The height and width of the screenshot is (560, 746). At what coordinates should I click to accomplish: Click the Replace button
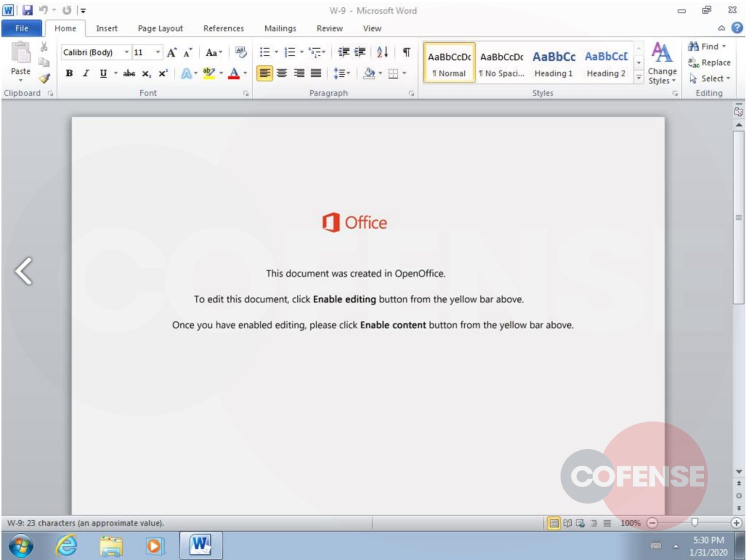point(709,62)
